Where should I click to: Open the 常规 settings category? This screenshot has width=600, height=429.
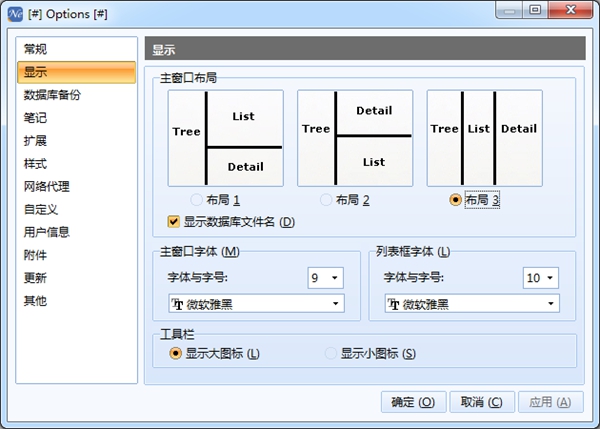36,49
